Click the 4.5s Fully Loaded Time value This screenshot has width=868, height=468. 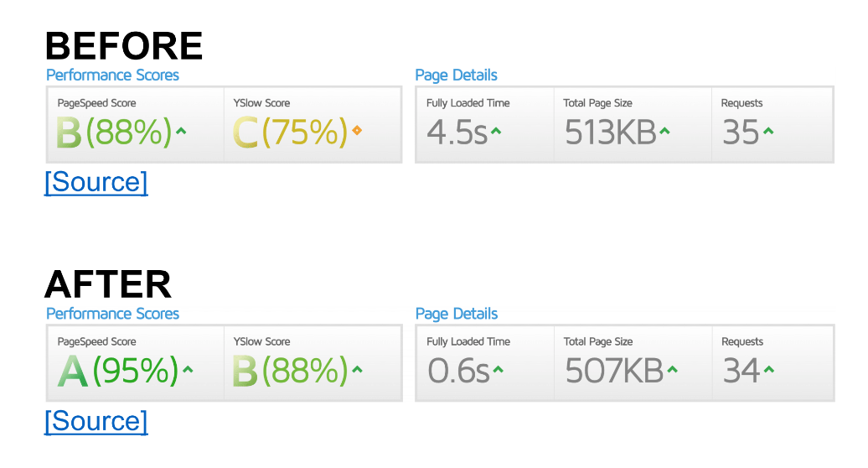point(457,133)
